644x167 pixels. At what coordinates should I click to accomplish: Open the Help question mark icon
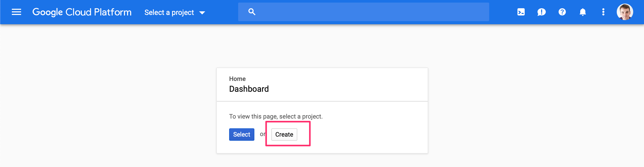tap(562, 12)
